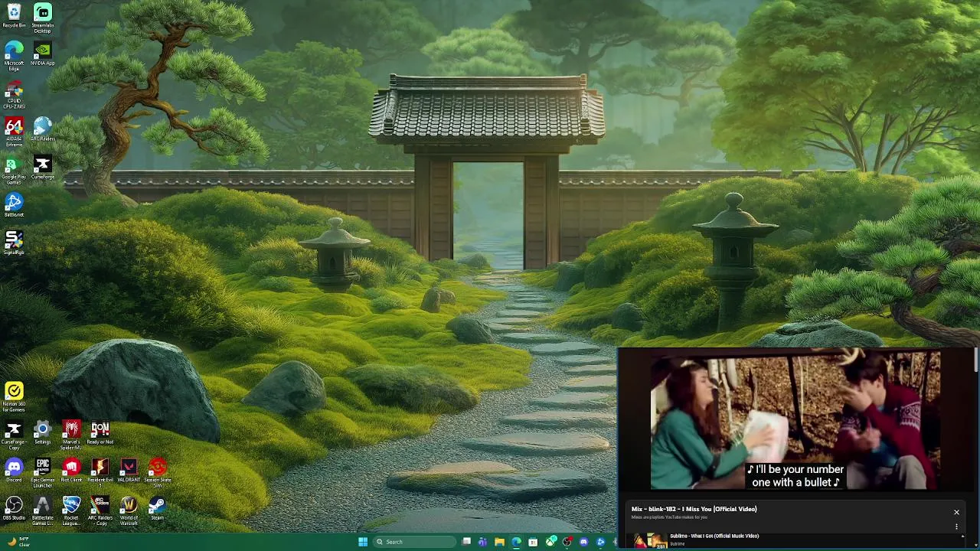Open the Mix playlist three-dot options menu
The width and height of the screenshot is (980, 551).
[956, 527]
